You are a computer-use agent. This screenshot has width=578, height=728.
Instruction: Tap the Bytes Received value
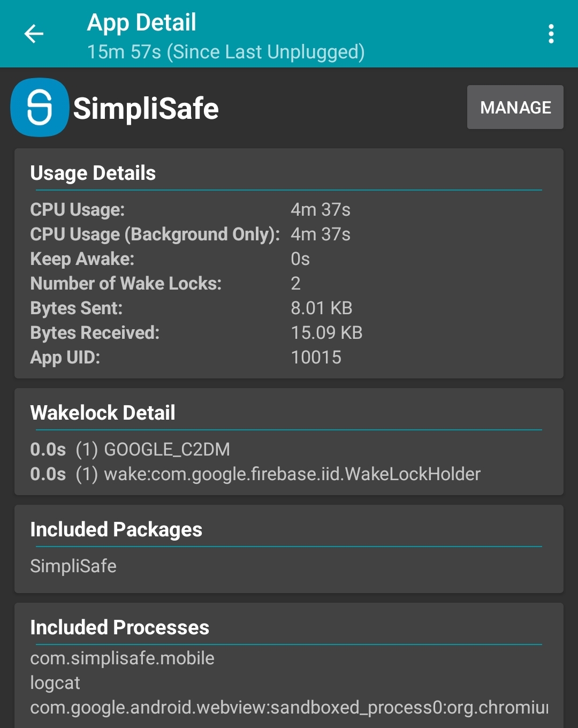[x=326, y=333]
